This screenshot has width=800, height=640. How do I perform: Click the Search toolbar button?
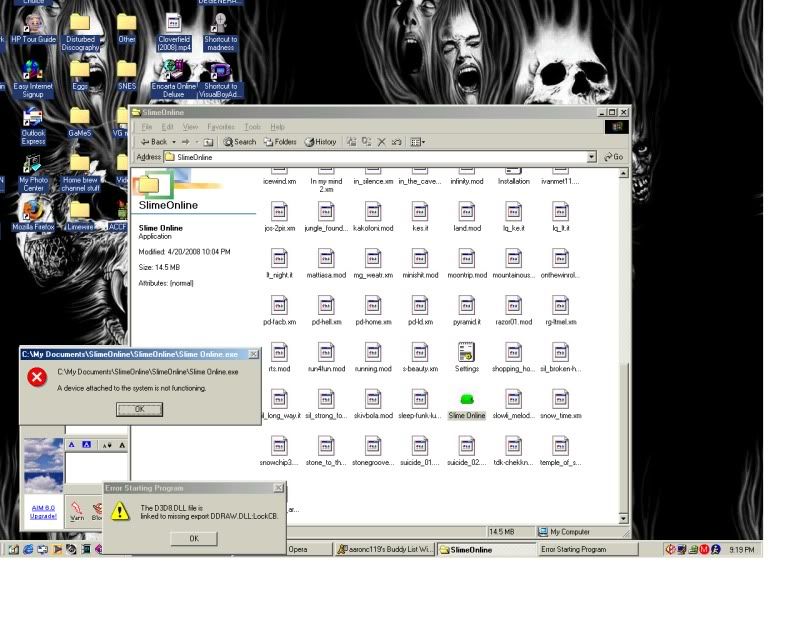[x=240, y=142]
